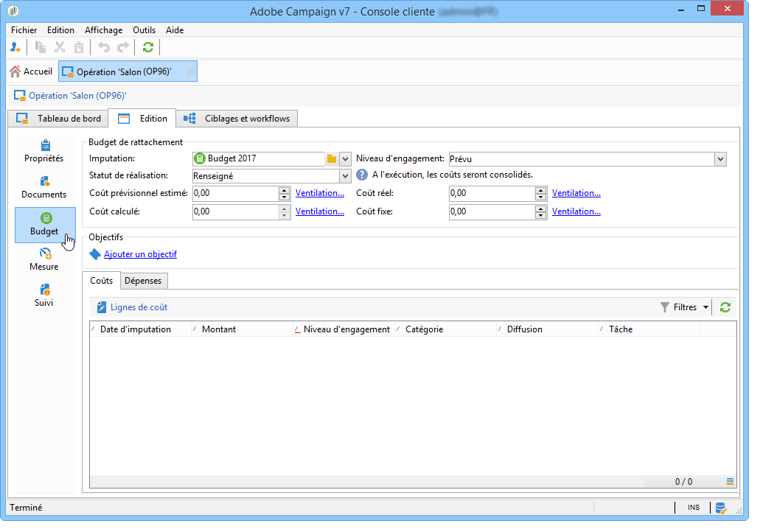The image size is (760, 532).
Task: Sort by Diffusion column header
Action: [x=548, y=329]
